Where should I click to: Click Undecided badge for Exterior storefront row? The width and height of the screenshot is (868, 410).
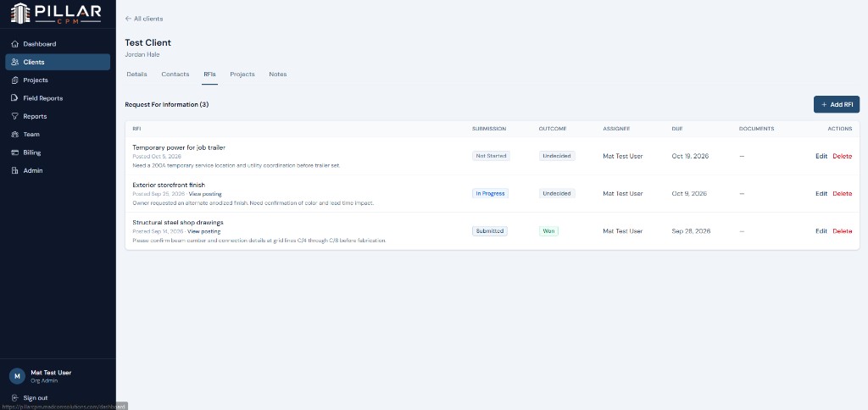[557, 194]
